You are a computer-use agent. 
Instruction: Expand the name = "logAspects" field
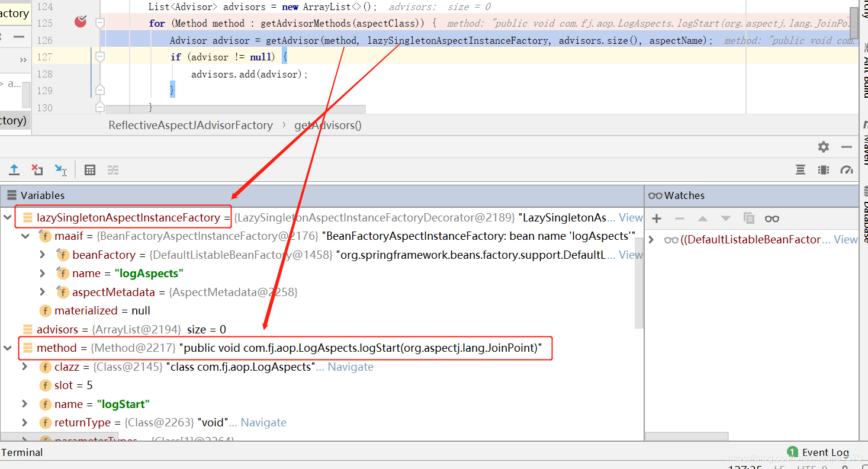pyautogui.click(x=43, y=273)
